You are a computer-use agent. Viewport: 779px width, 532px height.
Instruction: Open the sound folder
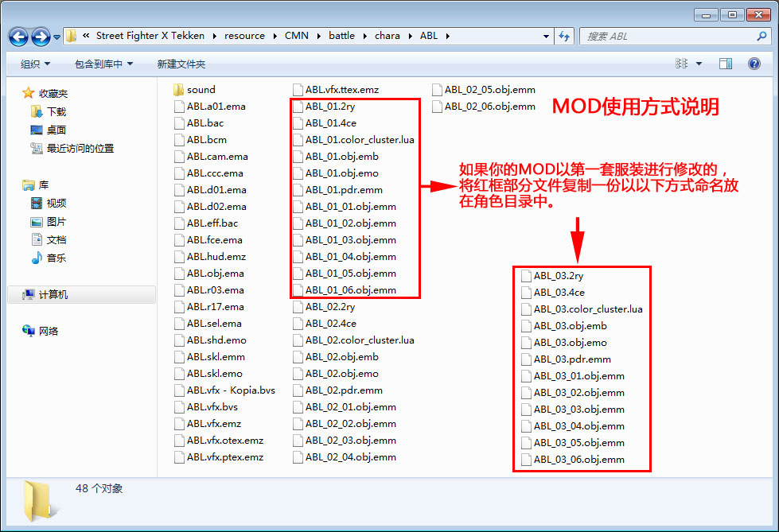click(x=201, y=90)
